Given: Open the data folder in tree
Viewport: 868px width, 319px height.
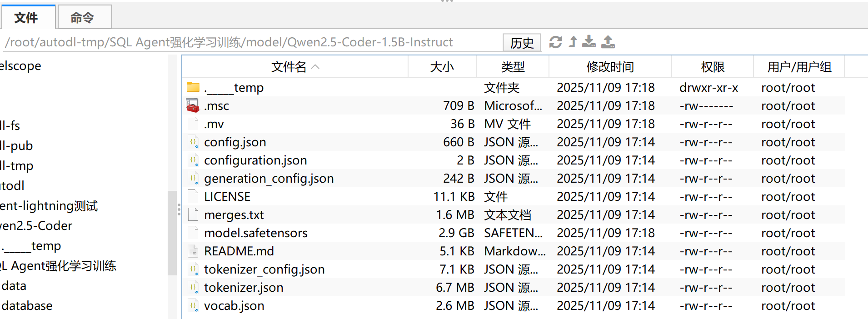Looking at the screenshot, I should [14, 285].
